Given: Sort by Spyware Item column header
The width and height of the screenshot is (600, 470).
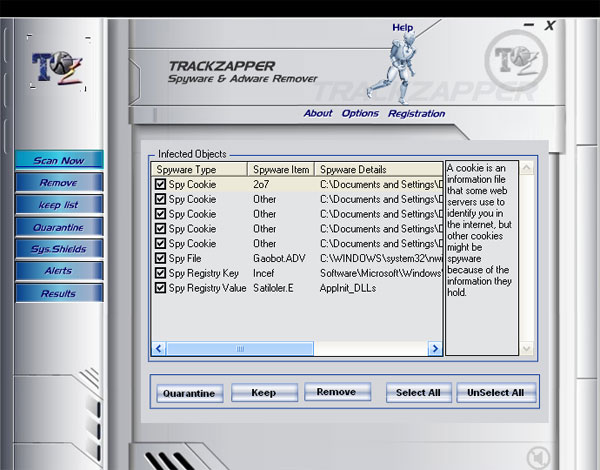Looking at the screenshot, I should [281, 169].
